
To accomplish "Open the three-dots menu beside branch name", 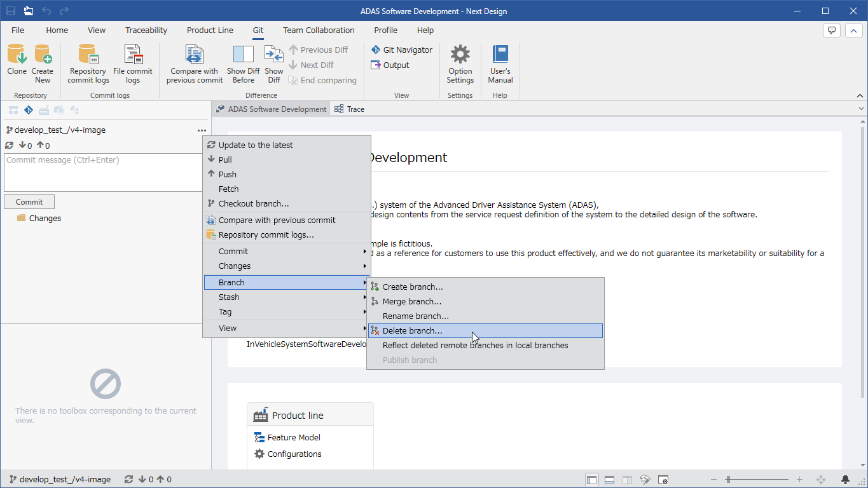I will click(202, 130).
